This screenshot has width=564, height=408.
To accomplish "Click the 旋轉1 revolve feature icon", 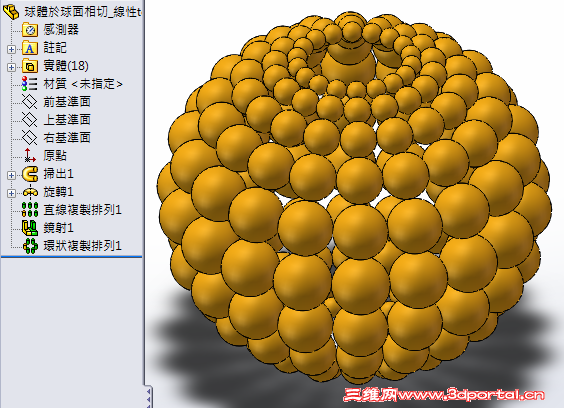I will pyautogui.click(x=30, y=192).
